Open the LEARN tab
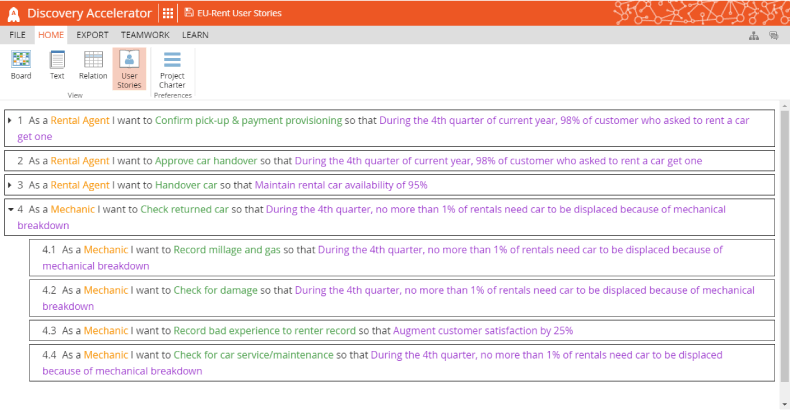790x410 pixels. [x=195, y=34]
